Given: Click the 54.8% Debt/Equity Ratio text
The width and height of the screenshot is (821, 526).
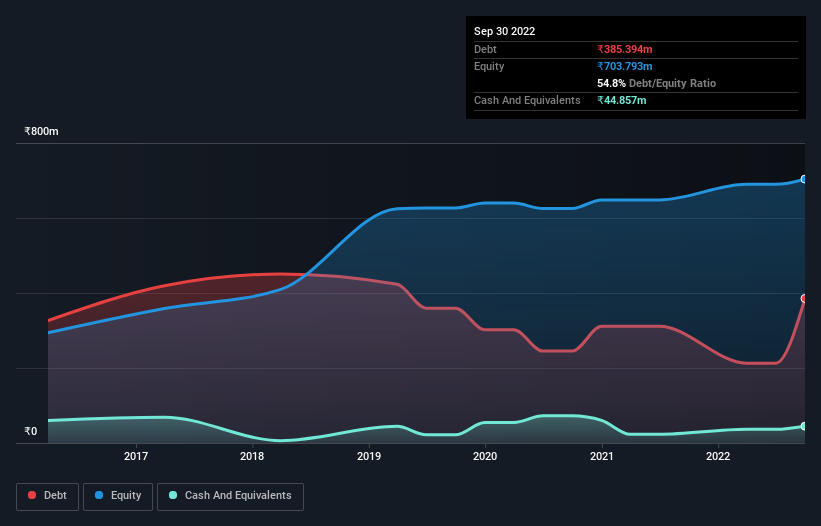Looking at the screenshot, I should [656, 83].
